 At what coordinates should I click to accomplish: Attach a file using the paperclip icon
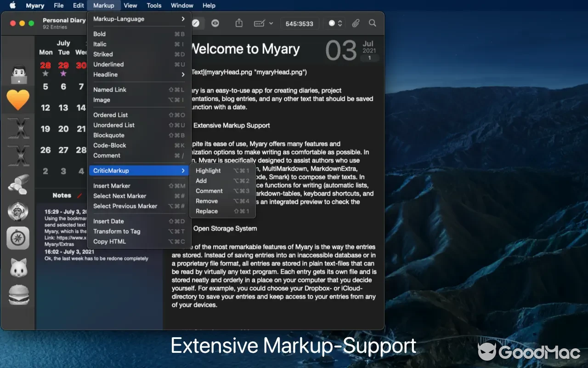coord(355,23)
